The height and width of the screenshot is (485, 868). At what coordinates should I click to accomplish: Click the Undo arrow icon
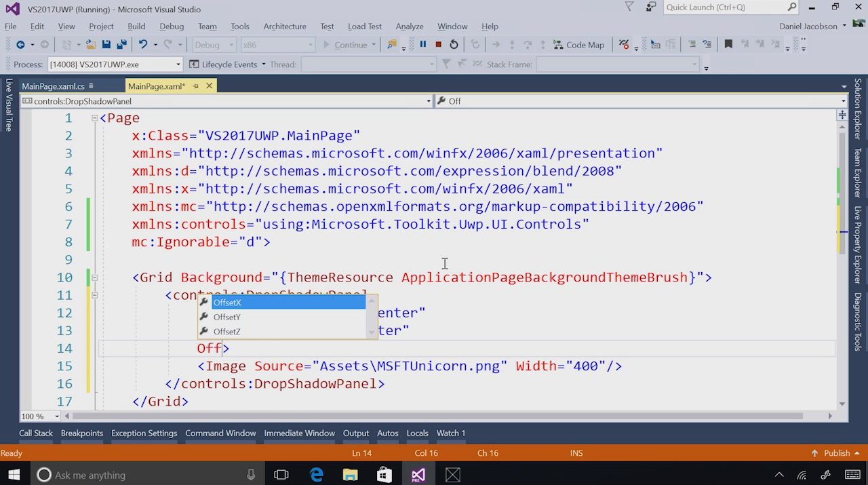[142, 45]
